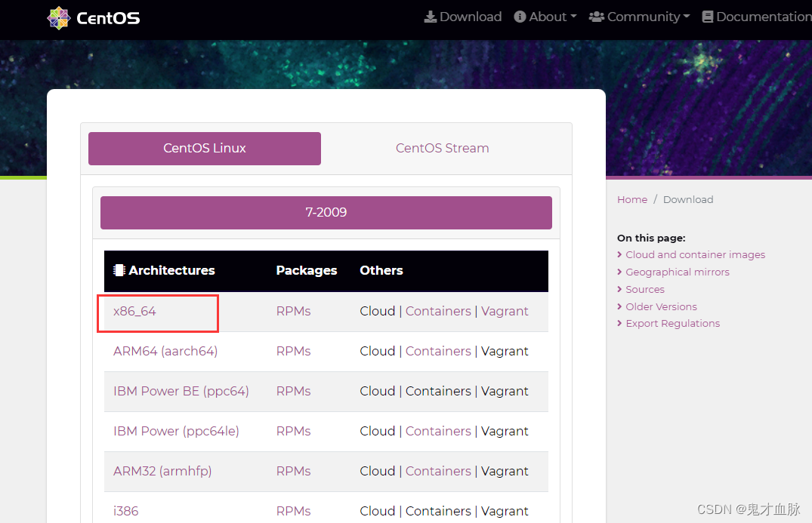Click chevron icon beside Older Versions
The height and width of the screenshot is (523, 812).
[x=619, y=306]
